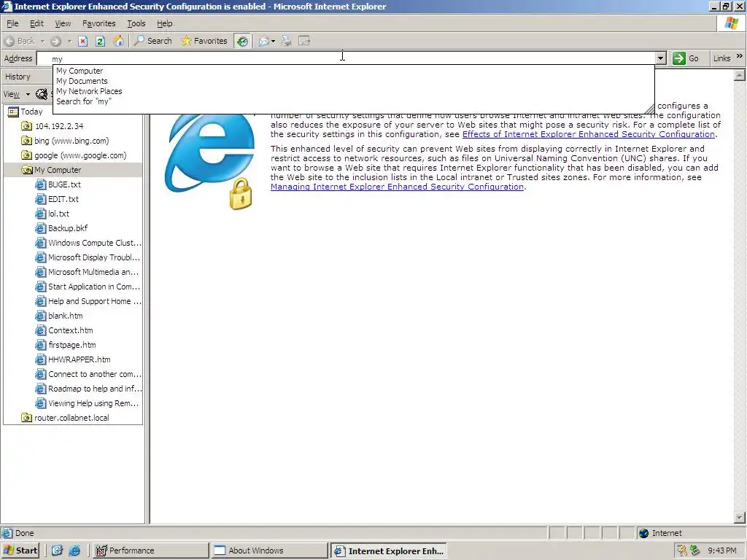The image size is (747, 560).
Task: Open blank.htm history entry
Action: point(60,316)
